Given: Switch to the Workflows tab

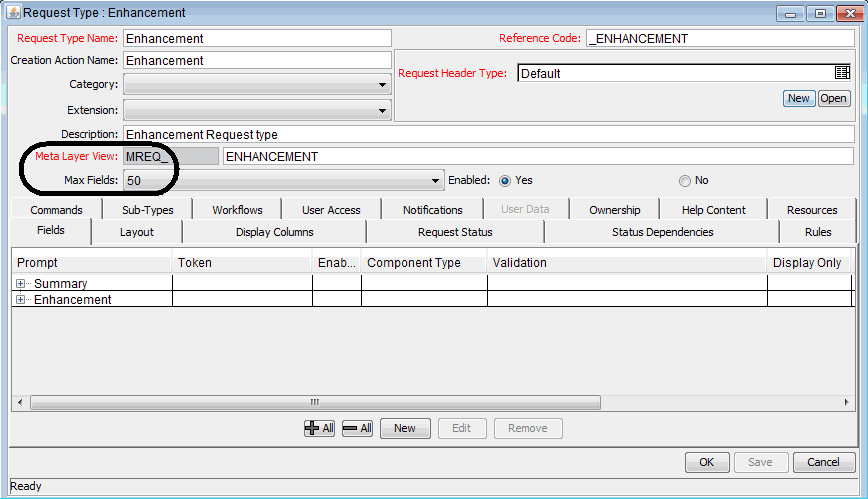Looking at the screenshot, I should click(x=237, y=210).
